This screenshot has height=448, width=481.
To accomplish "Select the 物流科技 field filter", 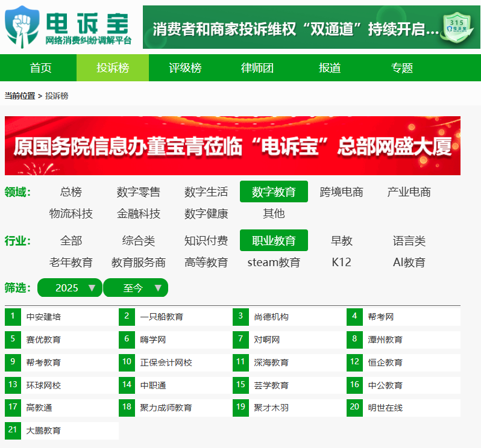I will coord(71,213).
